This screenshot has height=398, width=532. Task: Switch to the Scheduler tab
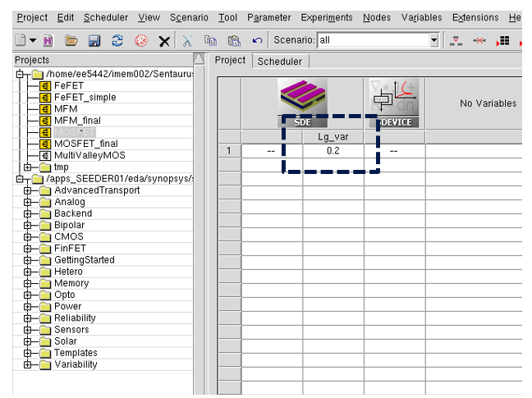(279, 61)
